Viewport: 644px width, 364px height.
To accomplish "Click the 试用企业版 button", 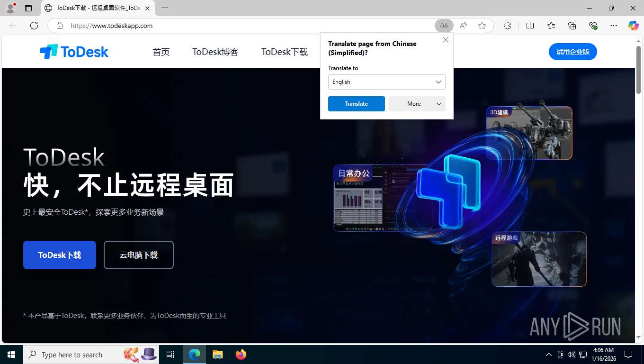I will 573,52.
